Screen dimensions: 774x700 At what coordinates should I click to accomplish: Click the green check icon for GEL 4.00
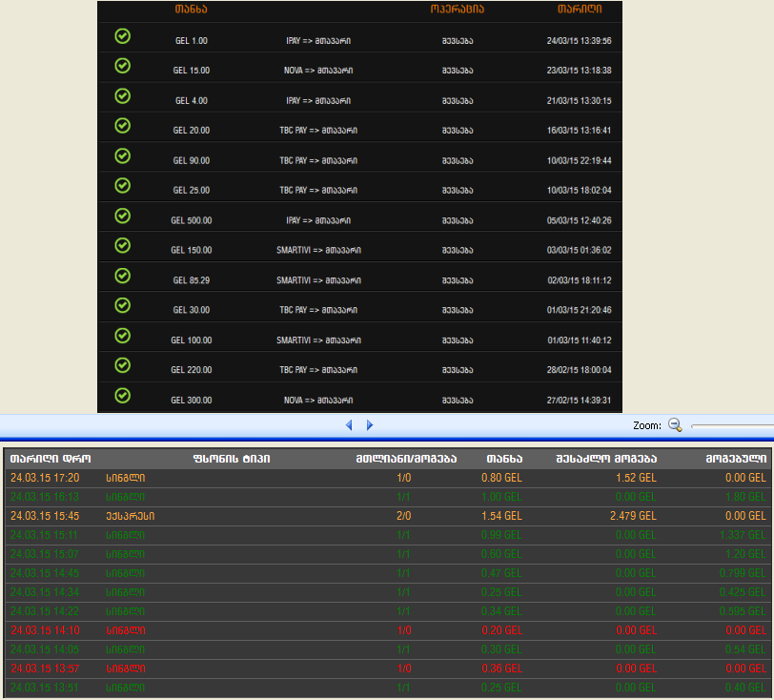[122, 95]
